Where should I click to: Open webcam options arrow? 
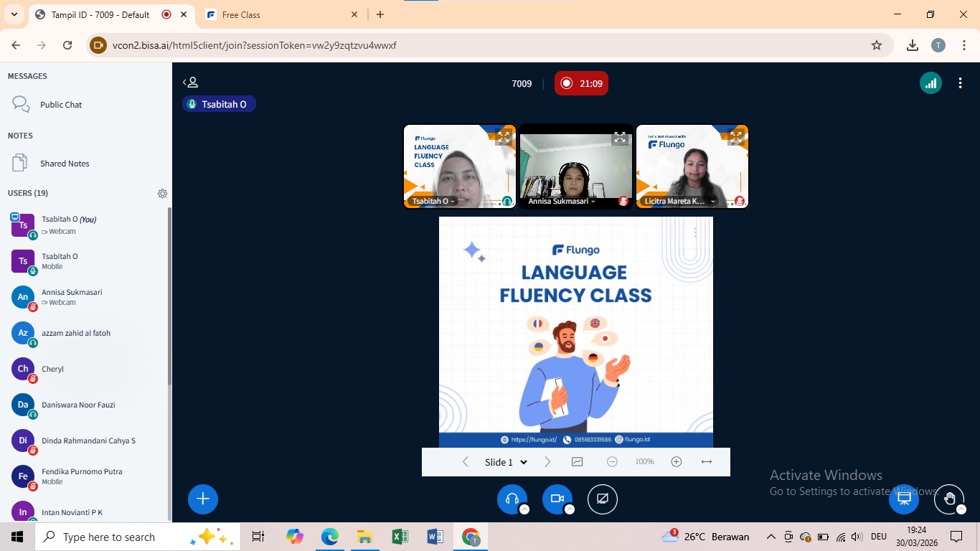(x=570, y=509)
